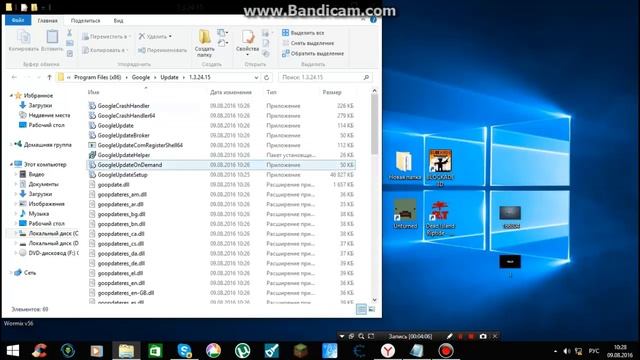Screen dimensions: 640x360
Task: Expand the Домашняя группа node
Action: [11, 144]
